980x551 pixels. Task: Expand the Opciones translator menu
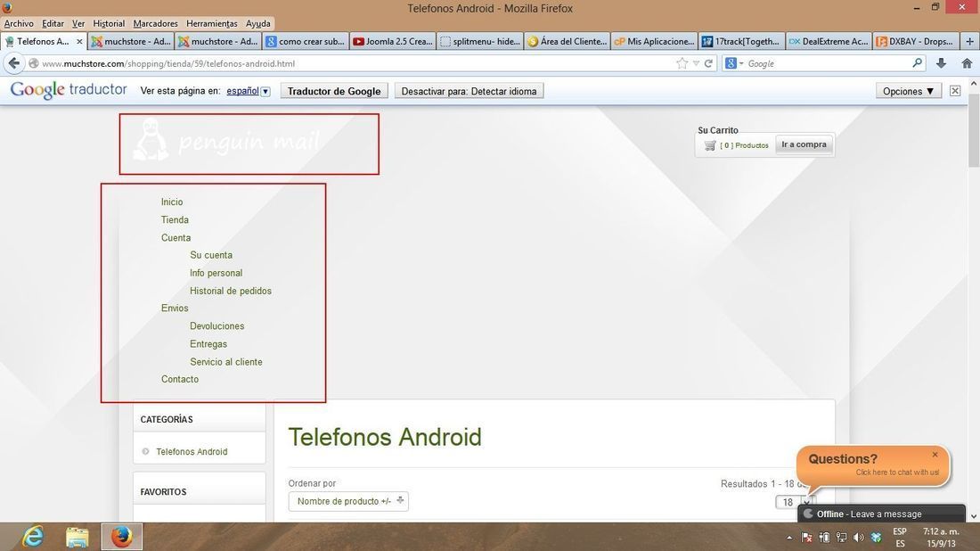tap(908, 91)
